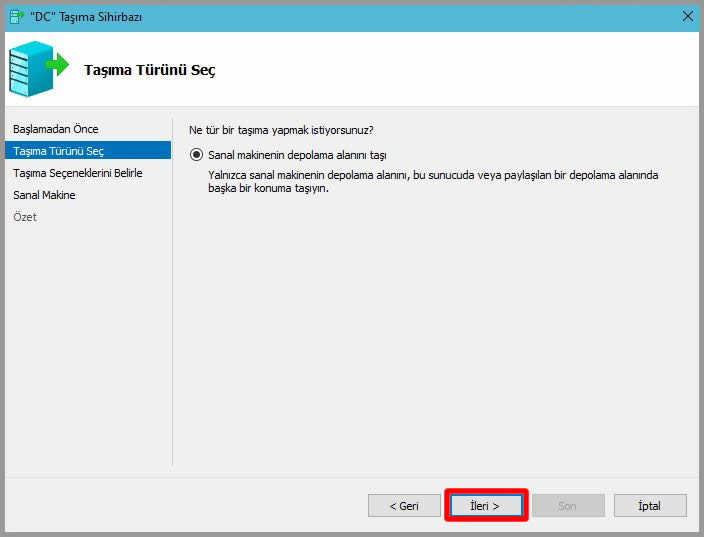Click the disabled 'Son' button

point(567,506)
